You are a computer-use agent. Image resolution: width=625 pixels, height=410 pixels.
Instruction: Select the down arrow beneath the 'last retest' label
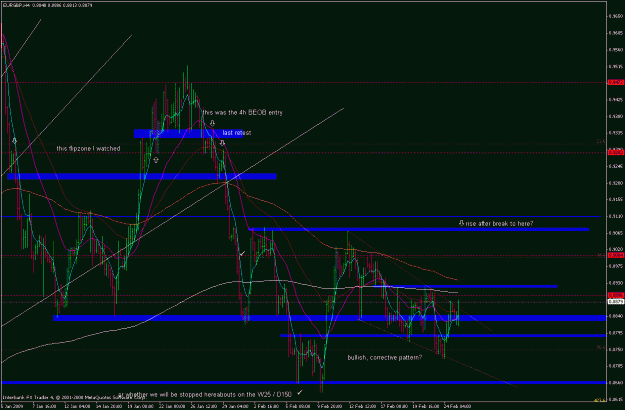click(222, 142)
